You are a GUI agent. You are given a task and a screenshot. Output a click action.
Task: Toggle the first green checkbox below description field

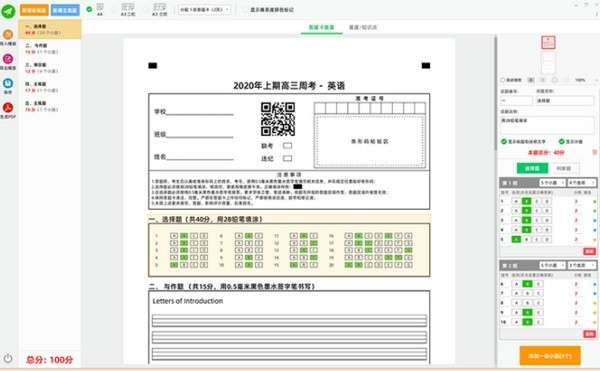click(504, 142)
